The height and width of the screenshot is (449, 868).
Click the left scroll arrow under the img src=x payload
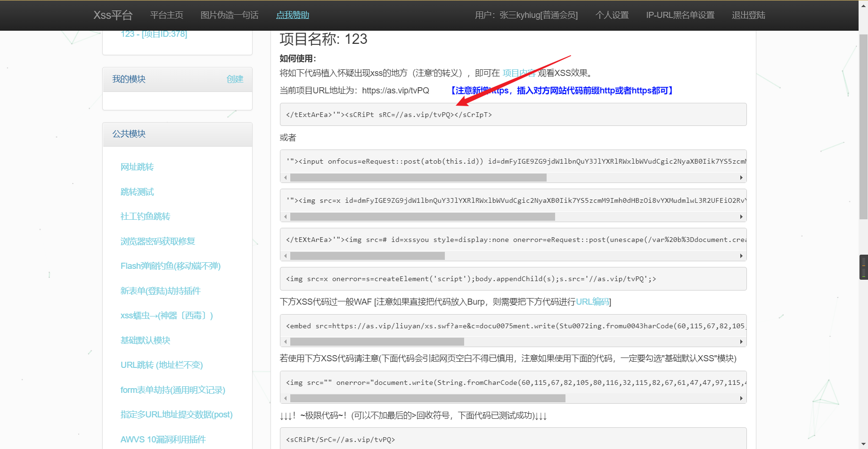(285, 216)
